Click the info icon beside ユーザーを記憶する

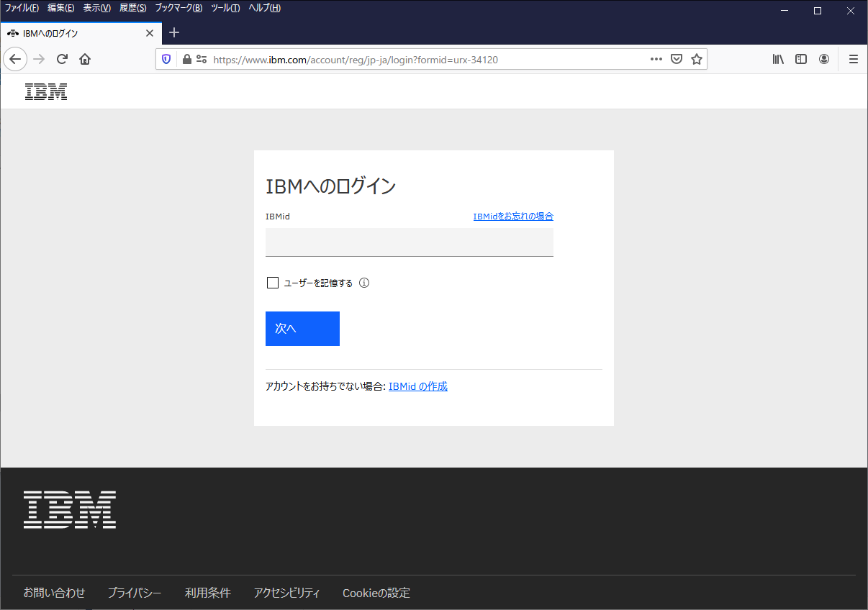click(x=364, y=283)
